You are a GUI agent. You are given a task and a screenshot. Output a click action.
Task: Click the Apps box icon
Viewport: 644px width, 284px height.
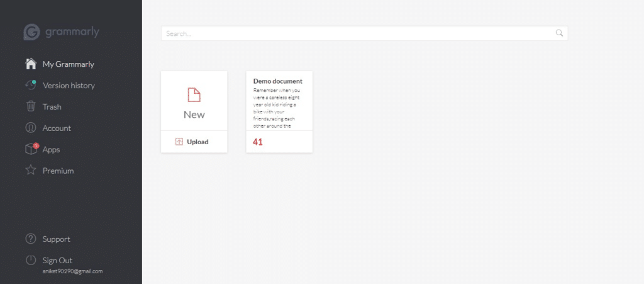click(x=31, y=149)
